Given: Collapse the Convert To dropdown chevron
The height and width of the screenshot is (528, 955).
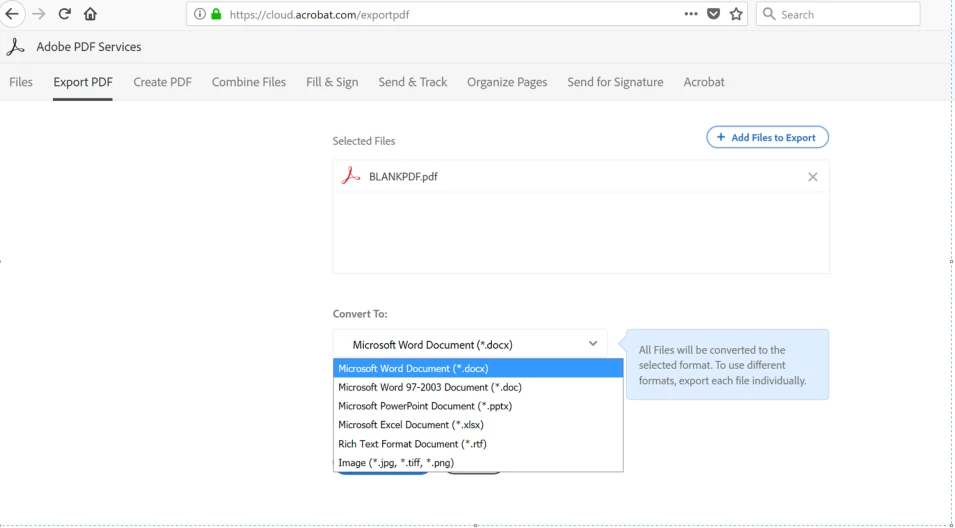Looking at the screenshot, I should pyautogui.click(x=593, y=343).
